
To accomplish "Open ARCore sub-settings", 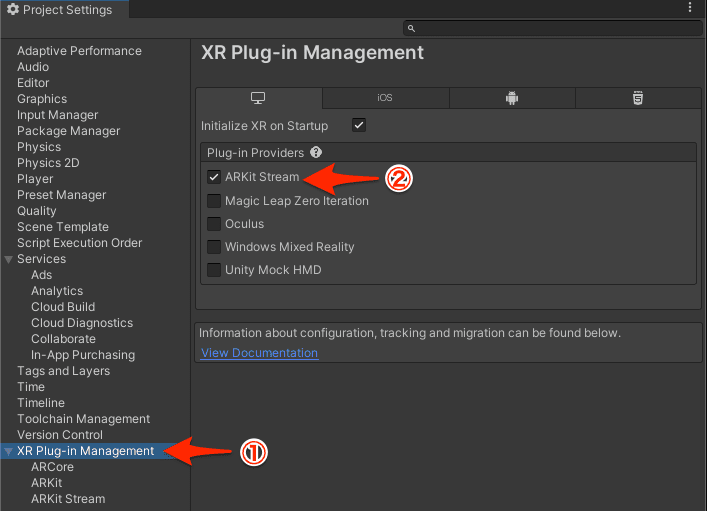I will [52, 467].
